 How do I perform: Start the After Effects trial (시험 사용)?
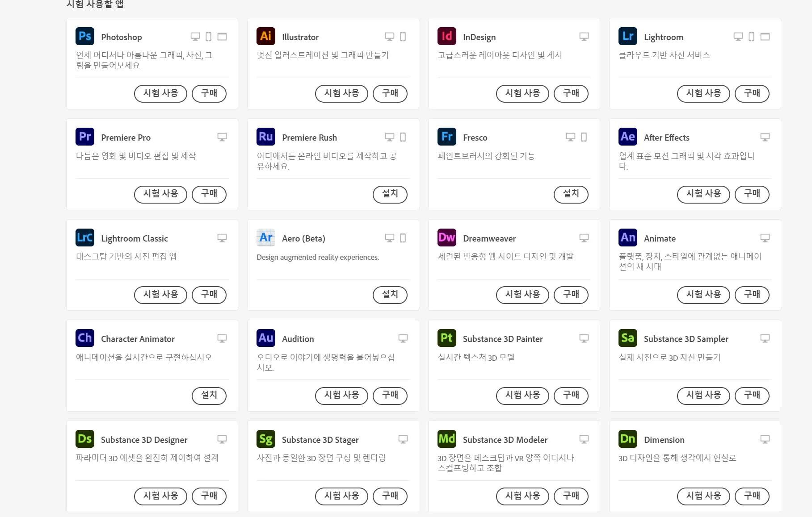[703, 194]
